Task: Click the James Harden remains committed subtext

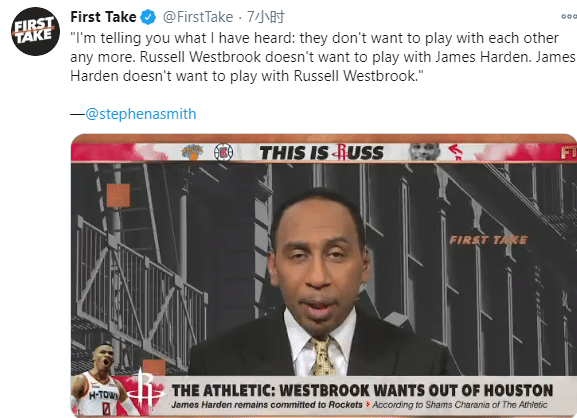Action: click(267, 404)
